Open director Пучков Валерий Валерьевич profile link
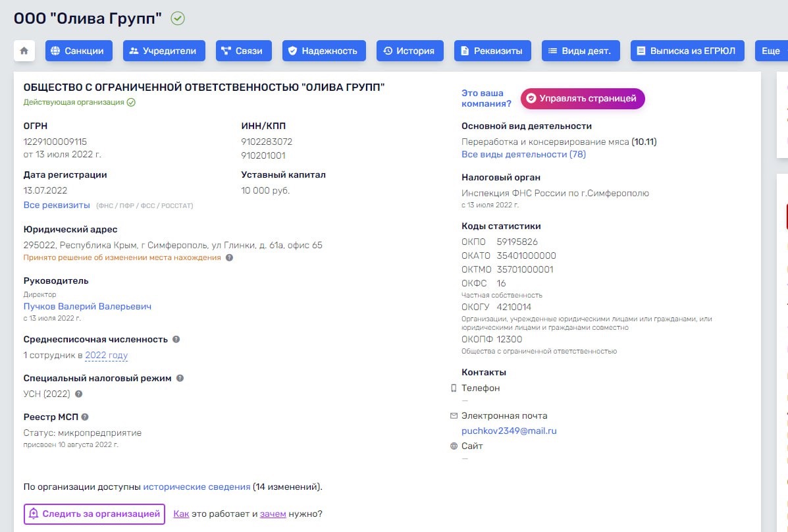Image resolution: width=788 pixels, height=532 pixels. tap(88, 306)
